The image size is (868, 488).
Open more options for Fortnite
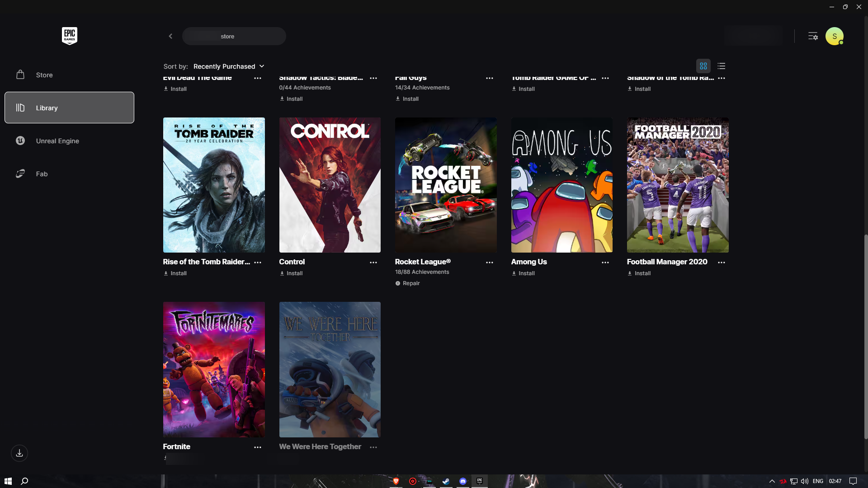tap(258, 447)
